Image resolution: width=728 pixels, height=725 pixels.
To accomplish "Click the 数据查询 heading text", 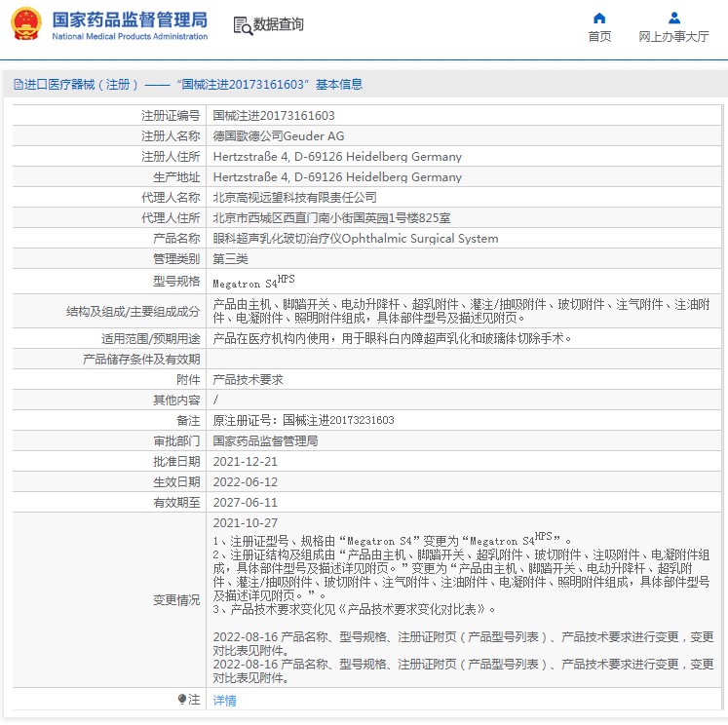I will pyautogui.click(x=278, y=24).
